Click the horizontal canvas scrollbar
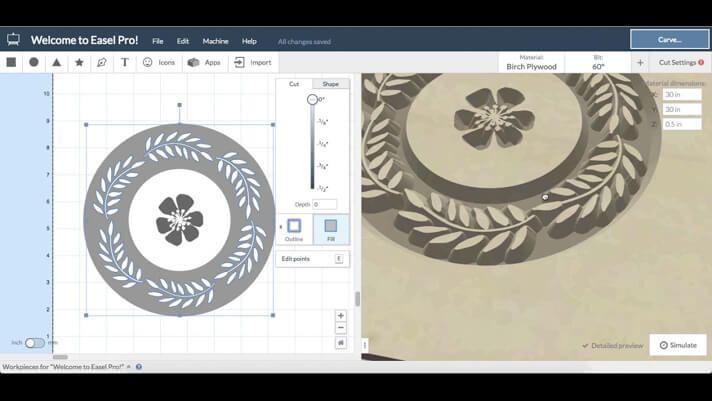The height and width of the screenshot is (401, 712). click(60, 357)
